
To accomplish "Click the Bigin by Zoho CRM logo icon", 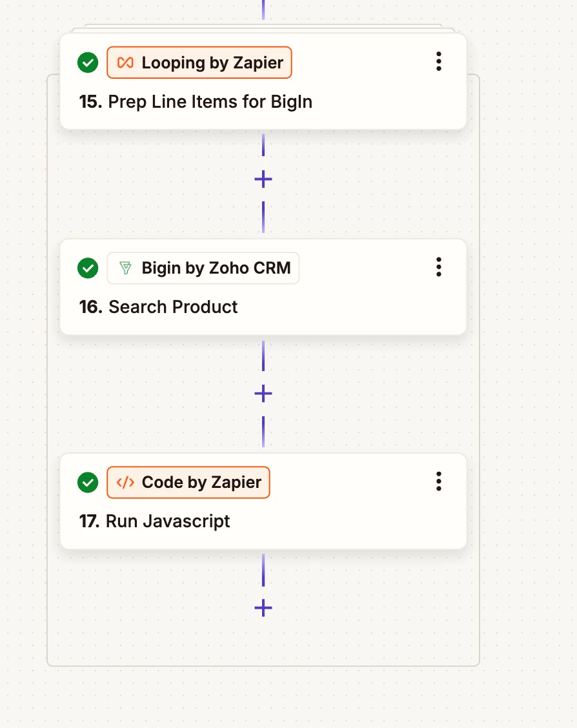I will click(125, 268).
